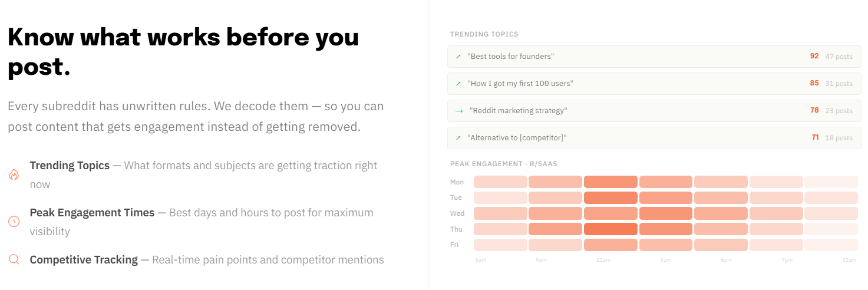This screenshot has width=868, height=290.
Task: Click the clock icon beside Peak Engagement Times
Action: click(14, 222)
